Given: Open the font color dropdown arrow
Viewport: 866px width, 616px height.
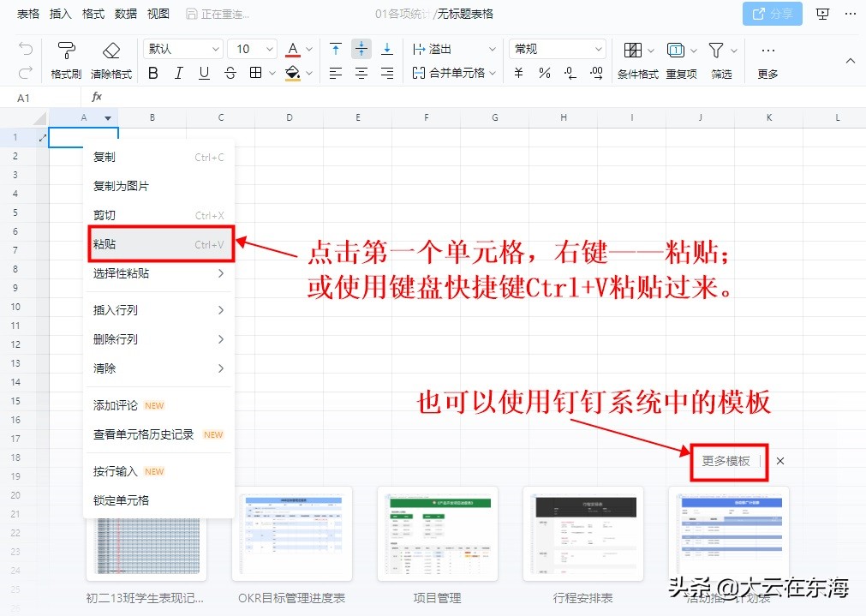Looking at the screenshot, I should click(x=309, y=49).
